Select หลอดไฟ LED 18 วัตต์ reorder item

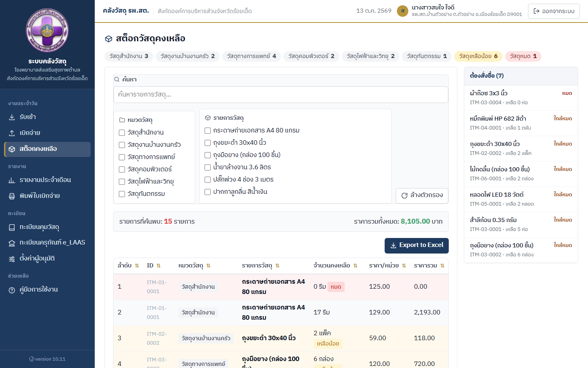coord(521,199)
